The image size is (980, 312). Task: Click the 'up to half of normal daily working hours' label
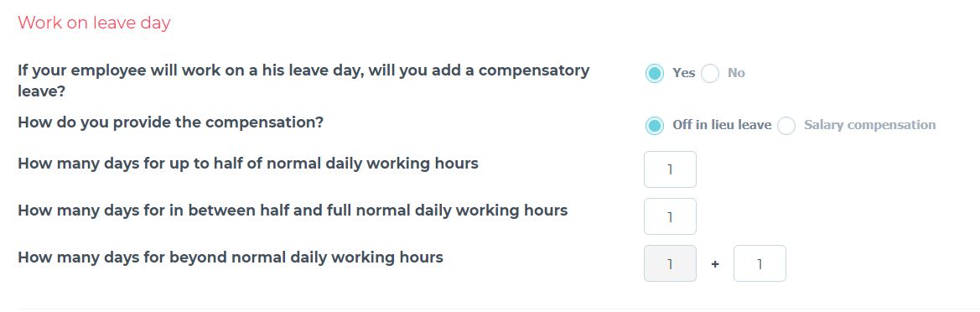point(248,164)
